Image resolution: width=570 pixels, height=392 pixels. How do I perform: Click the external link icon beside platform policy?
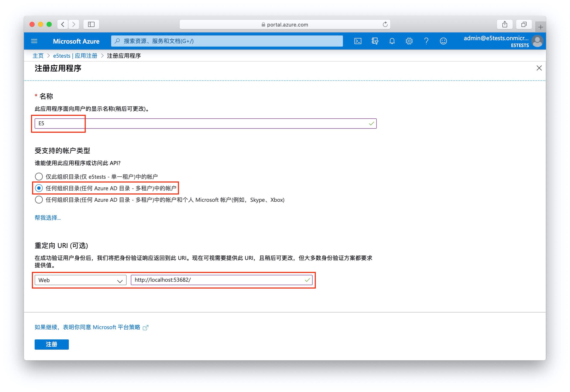coord(145,327)
